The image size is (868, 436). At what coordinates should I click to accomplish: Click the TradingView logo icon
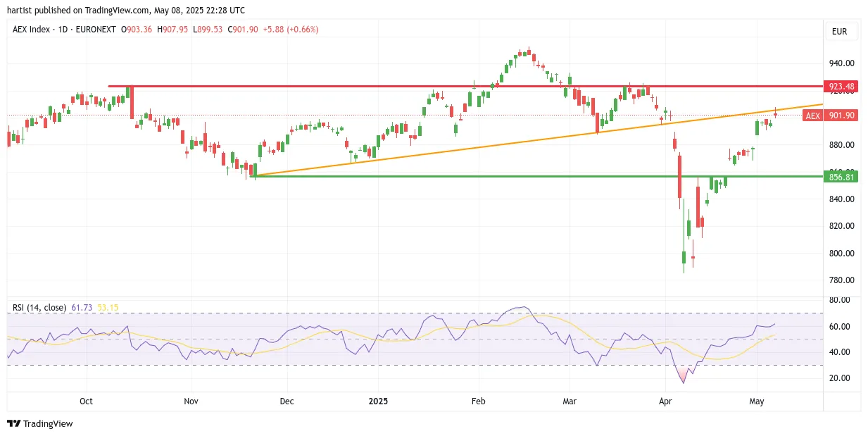pyautogui.click(x=13, y=423)
